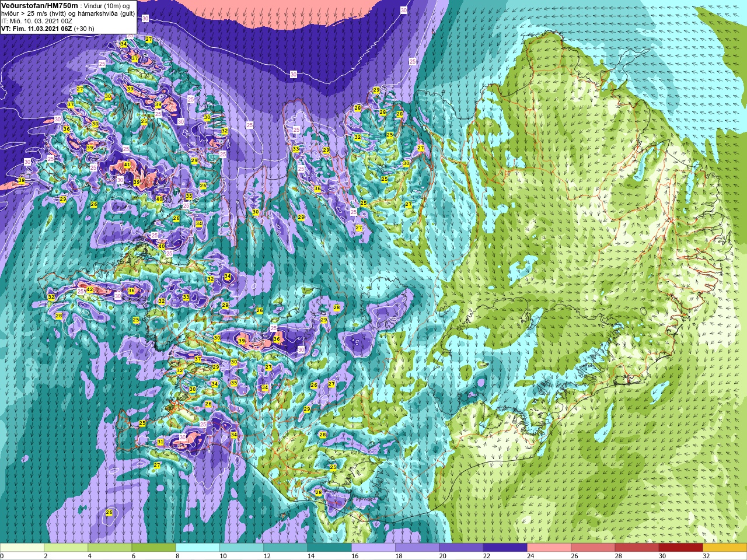Click the legend scale value "2"

(46, 556)
